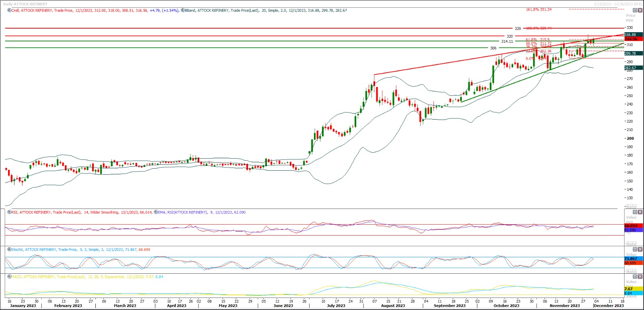Click June 2023 on the time axis

pos(283,306)
